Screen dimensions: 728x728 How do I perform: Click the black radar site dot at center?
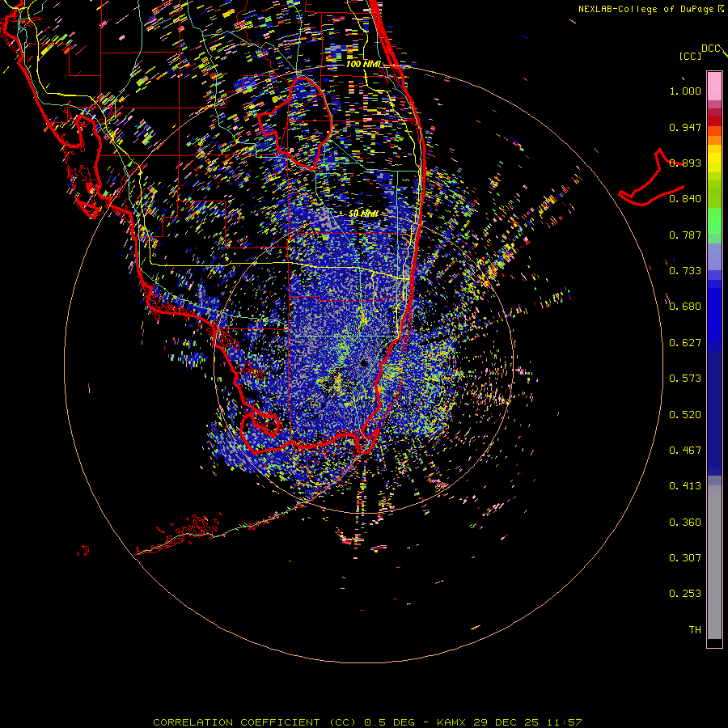click(x=364, y=363)
